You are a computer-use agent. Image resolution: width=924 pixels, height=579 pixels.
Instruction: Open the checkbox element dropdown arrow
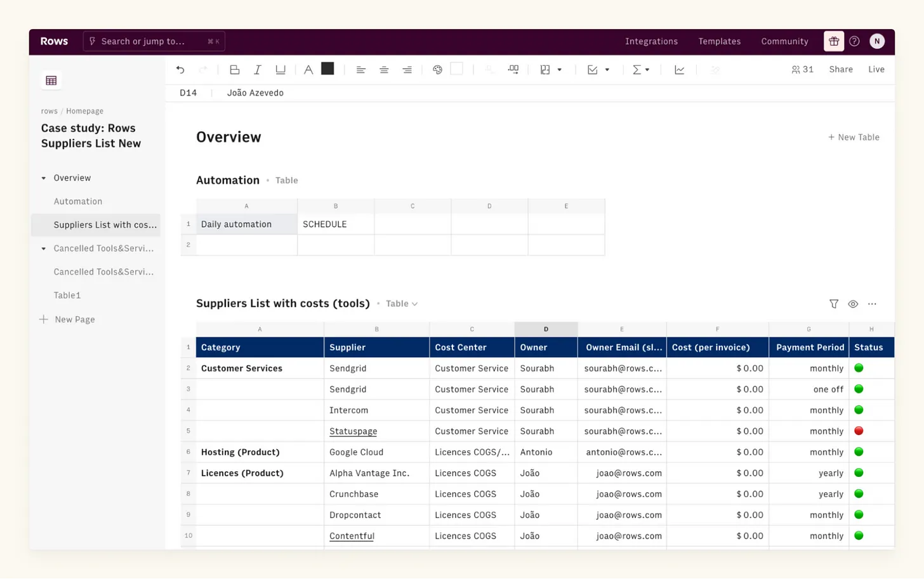[607, 70]
